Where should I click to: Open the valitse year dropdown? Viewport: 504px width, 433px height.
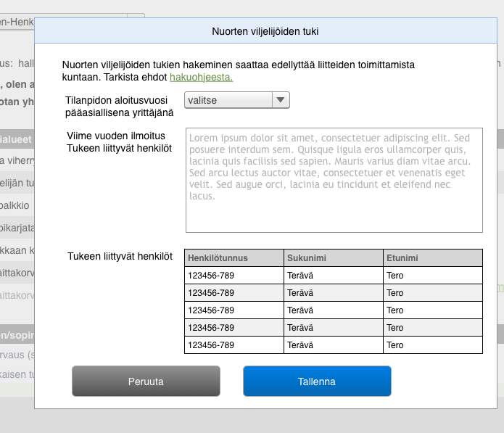tap(237, 100)
